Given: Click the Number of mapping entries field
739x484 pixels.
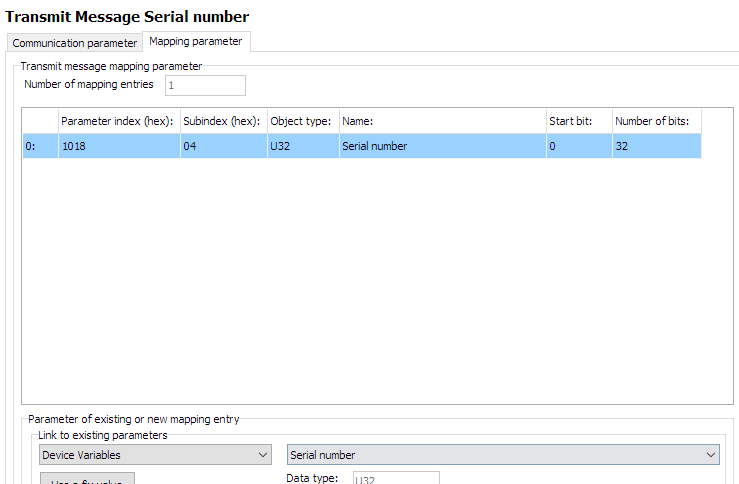Looking at the screenshot, I should click(x=205, y=85).
